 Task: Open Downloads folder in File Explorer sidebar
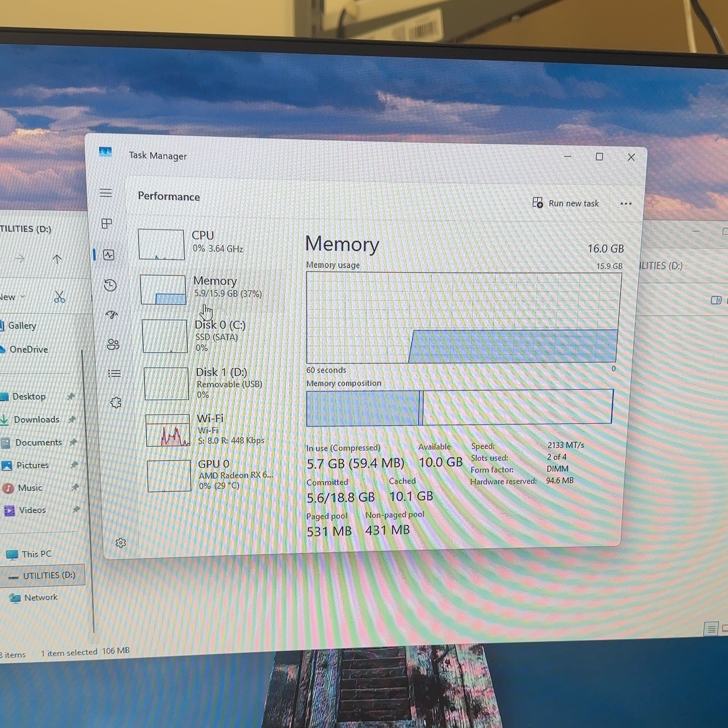(x=36, y=419)
